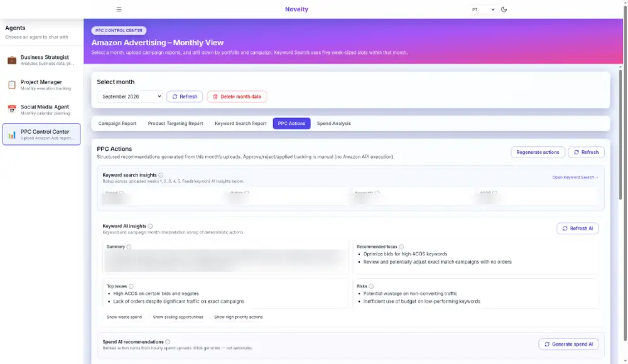
Task: Click info icon next to Risks
Action: (371, 286)
